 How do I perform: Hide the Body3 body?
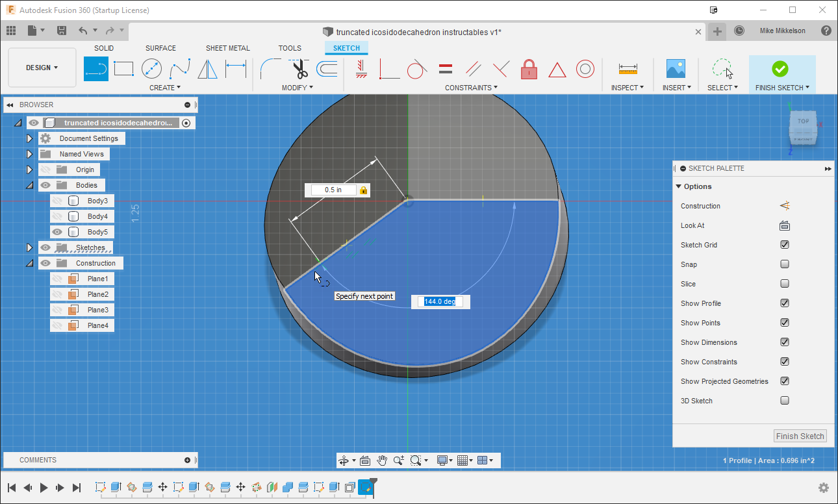(x=56, y=201)
